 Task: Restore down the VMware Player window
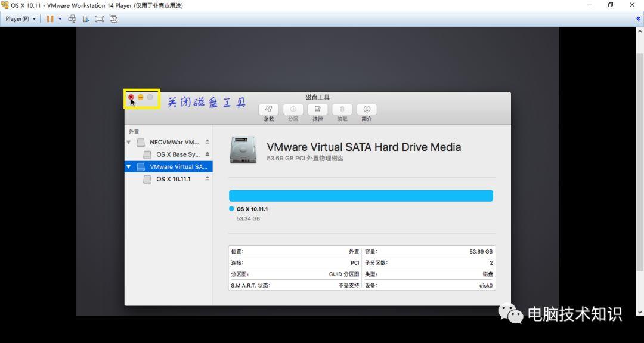(x=611, y=5)
